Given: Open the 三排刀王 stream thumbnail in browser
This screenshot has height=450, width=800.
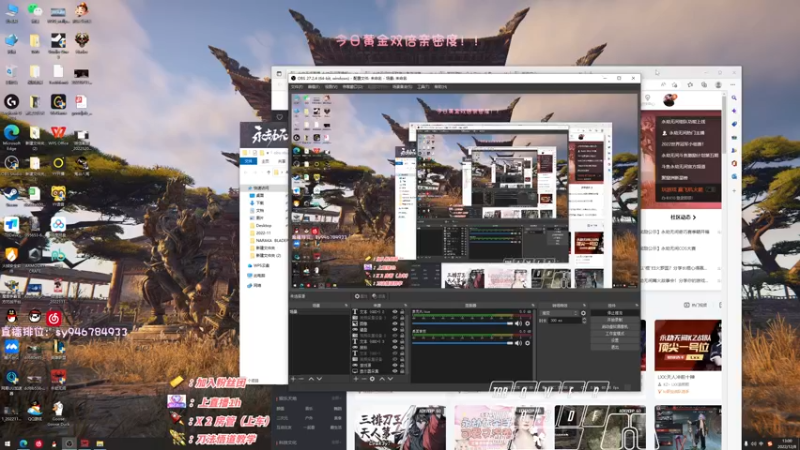Looking at the screenshot, I should coord(399,428).
